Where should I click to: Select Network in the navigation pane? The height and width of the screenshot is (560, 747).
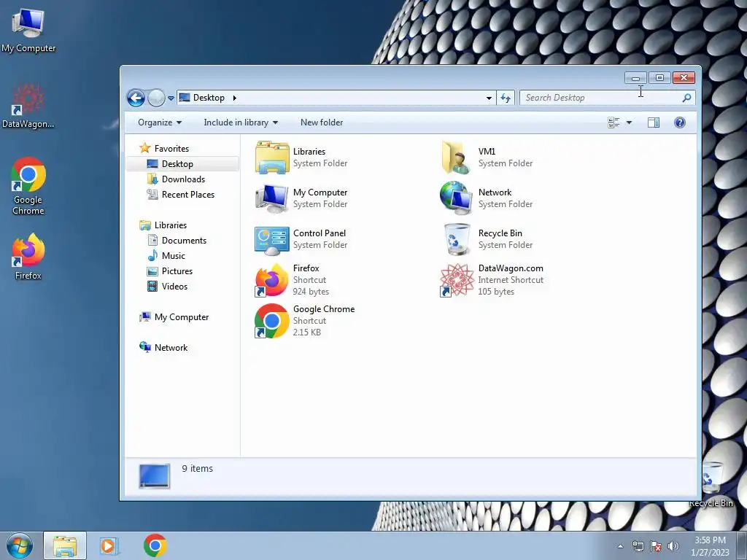163,348
